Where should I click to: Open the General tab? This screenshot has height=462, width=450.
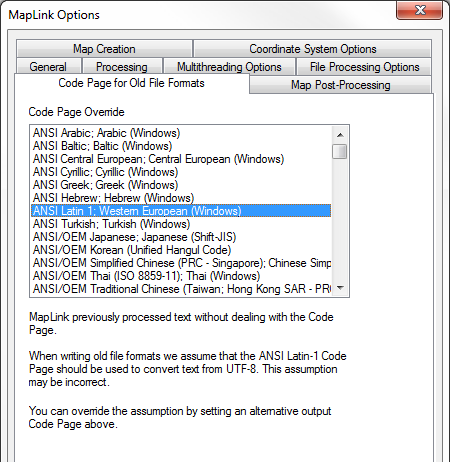48,66
